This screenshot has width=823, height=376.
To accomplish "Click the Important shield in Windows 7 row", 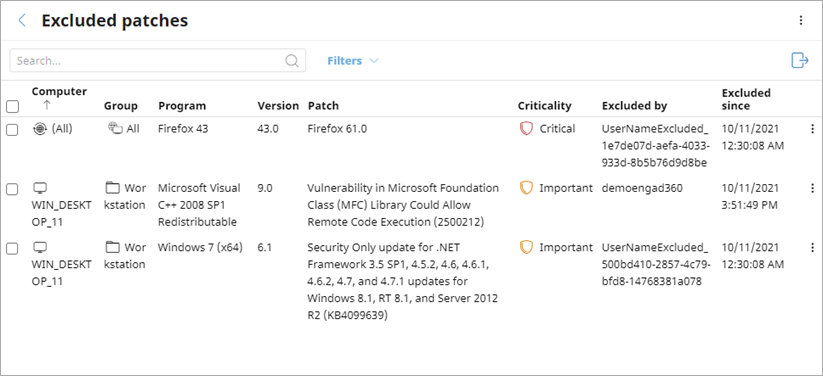I will pyautogui.click(x=526, y=247).
